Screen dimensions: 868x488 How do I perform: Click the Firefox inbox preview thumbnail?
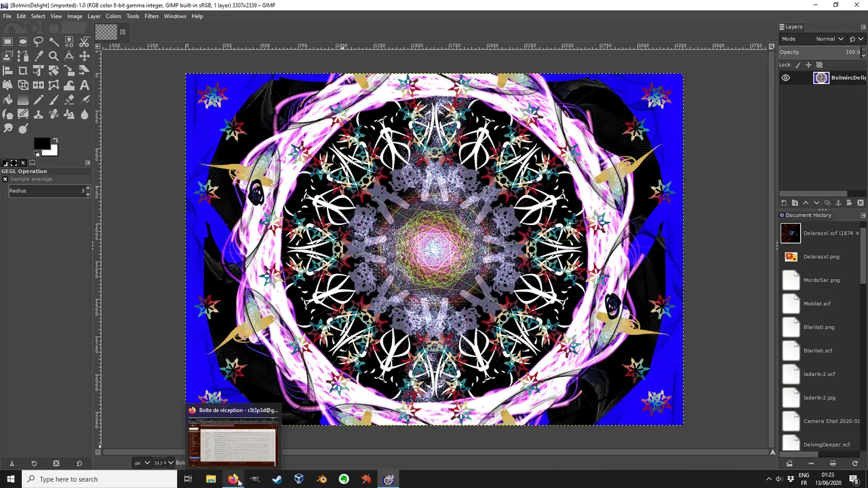(x=232, y=442)
